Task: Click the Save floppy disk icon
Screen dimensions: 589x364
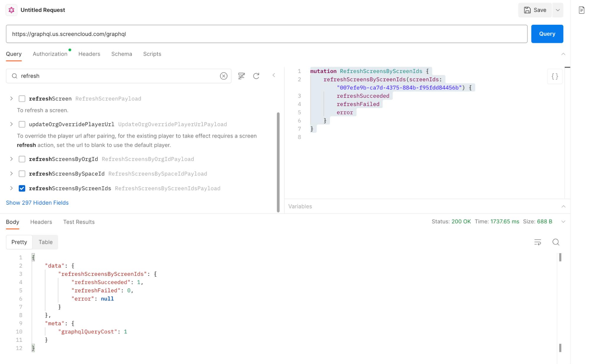Action: click(527, 10)
